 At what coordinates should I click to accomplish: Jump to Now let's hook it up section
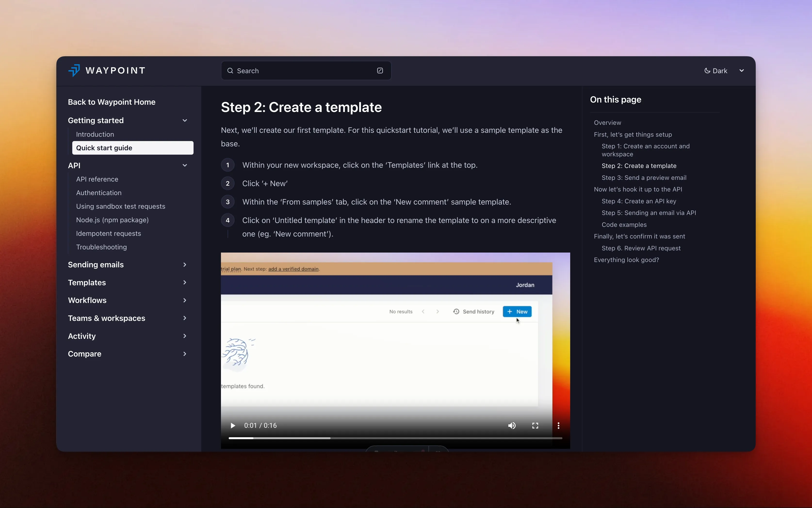(638, 189)
